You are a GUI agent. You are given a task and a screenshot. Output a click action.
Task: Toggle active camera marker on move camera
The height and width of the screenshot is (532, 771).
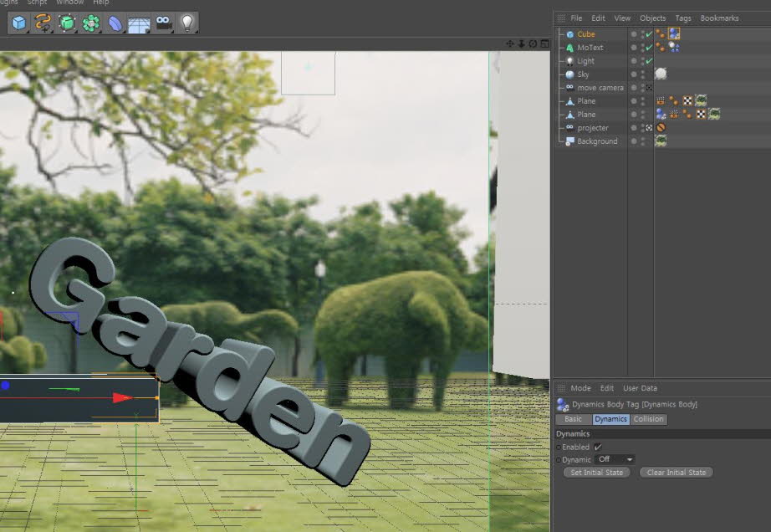tap(649, 88)
